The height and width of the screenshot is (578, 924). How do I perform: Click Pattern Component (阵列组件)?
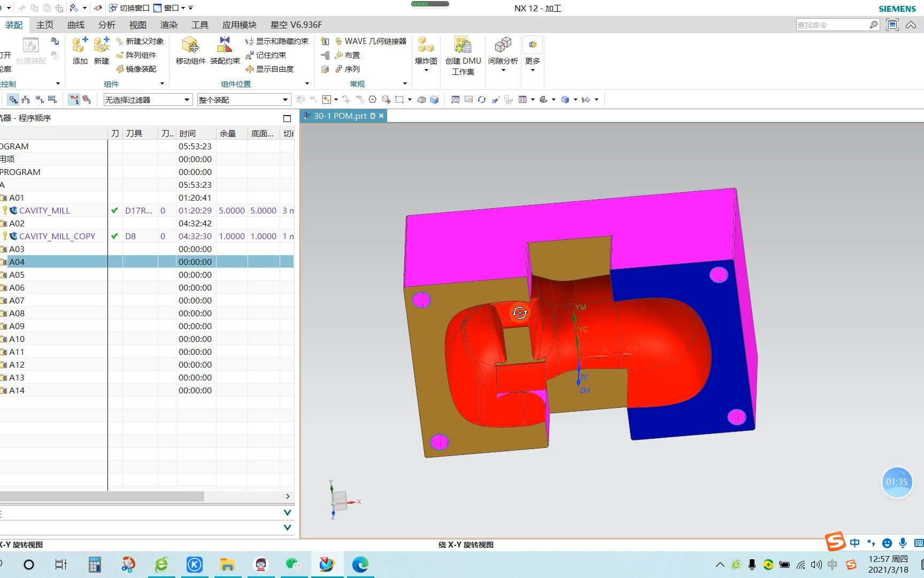(x=136, y=55)
